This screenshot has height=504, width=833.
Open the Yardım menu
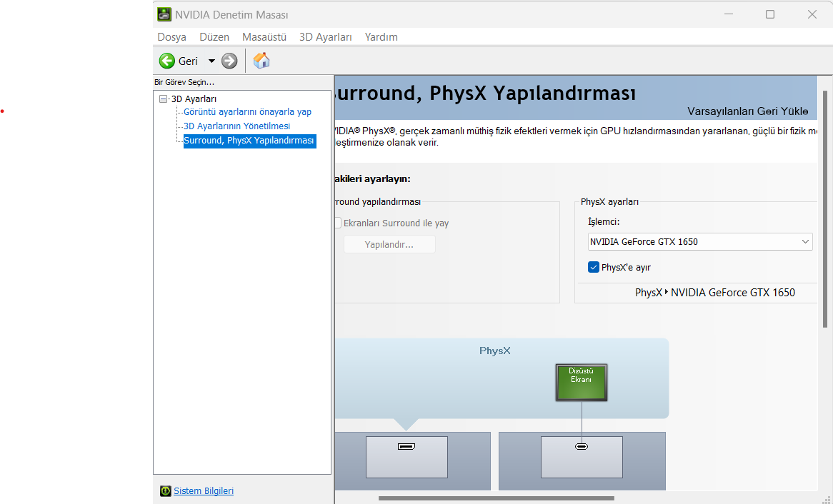pos(381,37)
